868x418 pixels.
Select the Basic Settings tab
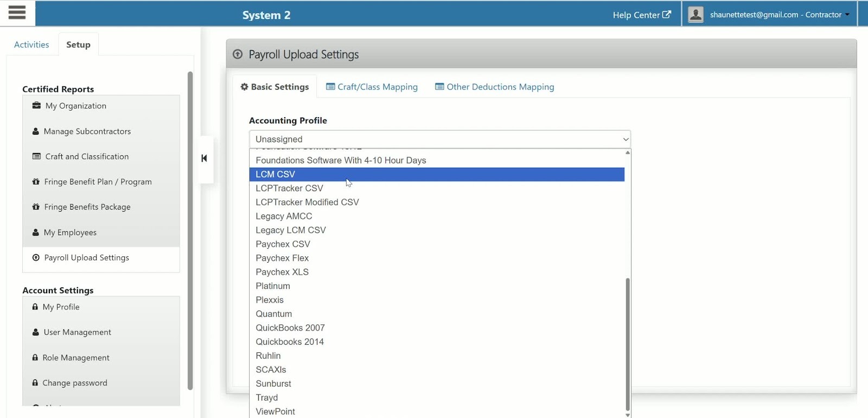[x=275, y=87]
